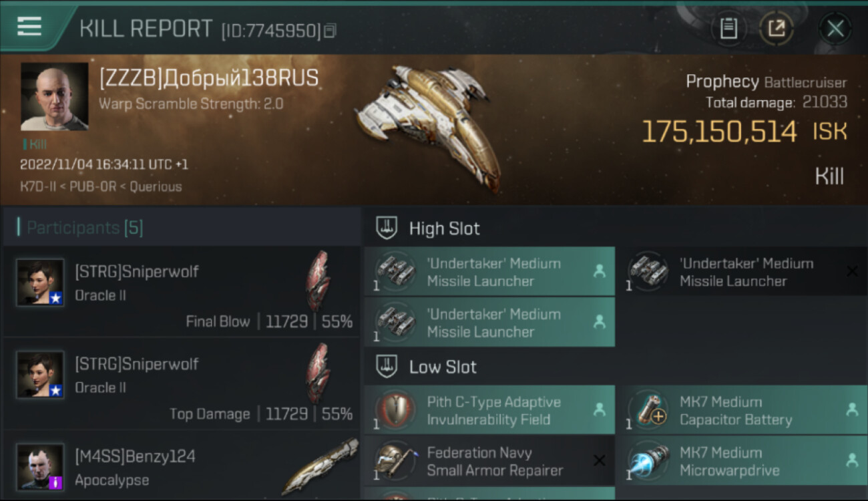Click the share kill report icon

(x=777, y=28)
